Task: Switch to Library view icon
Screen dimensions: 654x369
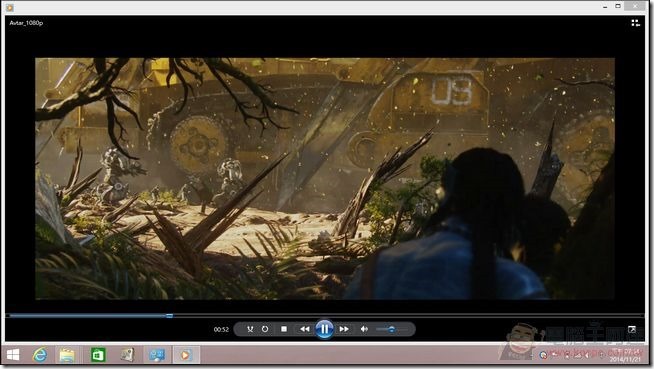Action: click(635, 23)
